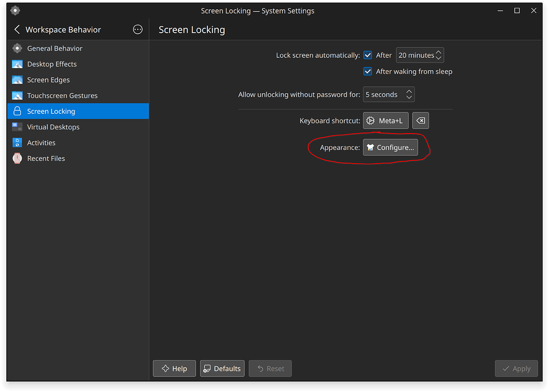Image resolution: width=549 pixels, height=392 pixels.
Task: Open Virtual Desktops settings
Action: 53,127
